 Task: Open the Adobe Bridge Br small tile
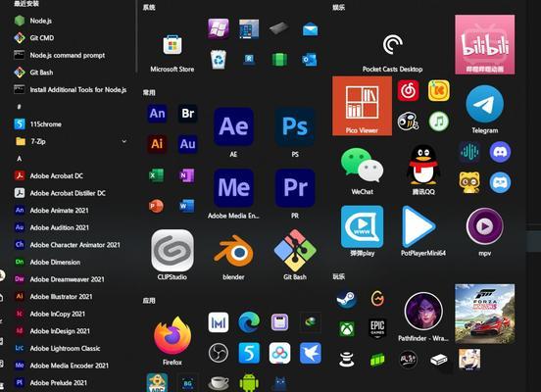(x=188, y=113)
